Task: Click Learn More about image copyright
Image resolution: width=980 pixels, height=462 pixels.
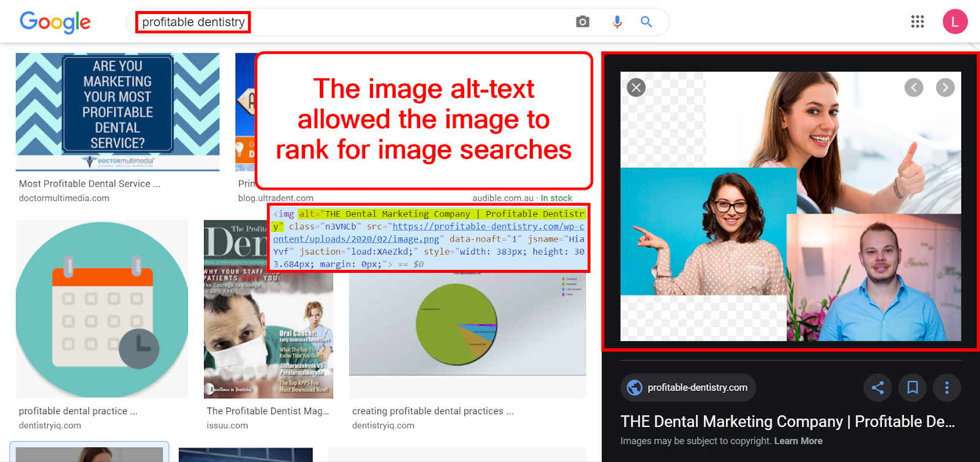Action: pyautogui.click(x=798, y=441)
